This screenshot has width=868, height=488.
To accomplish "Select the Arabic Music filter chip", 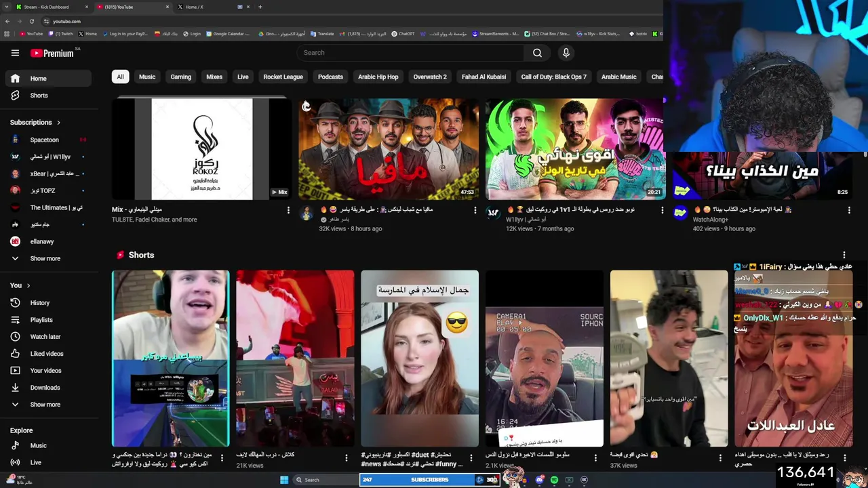I will (618, 77).
